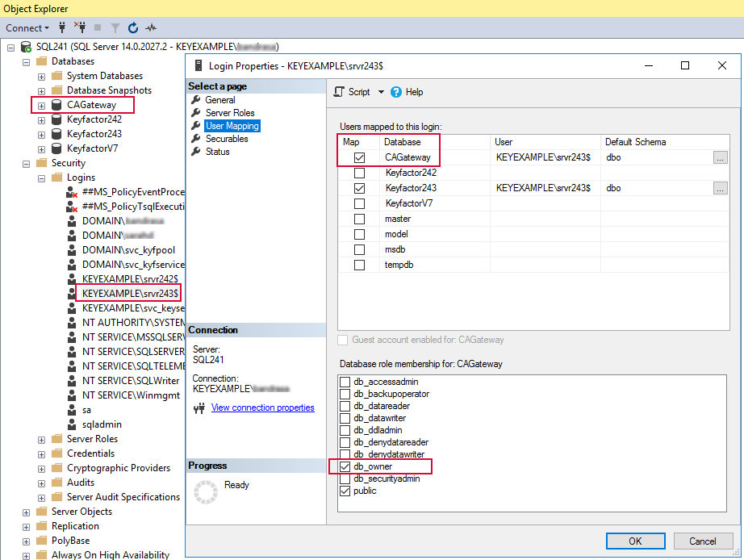744x560 pixels.
Task: Refresh the Object Explorer tree
Action: [x=133, y=27]
